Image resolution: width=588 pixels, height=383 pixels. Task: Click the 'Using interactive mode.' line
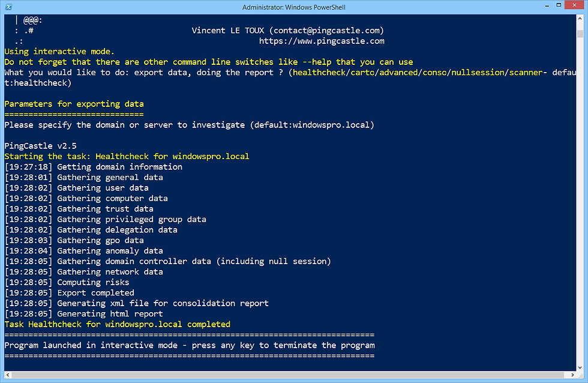click(x=59, y=52)
